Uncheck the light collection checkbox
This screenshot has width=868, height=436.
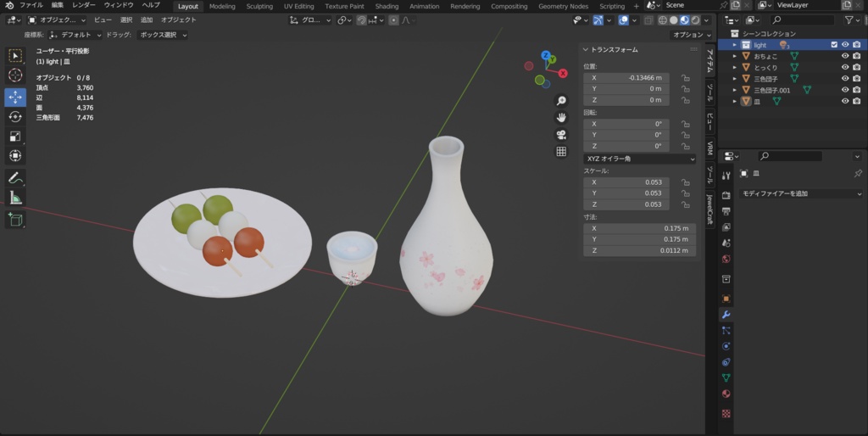834,45
